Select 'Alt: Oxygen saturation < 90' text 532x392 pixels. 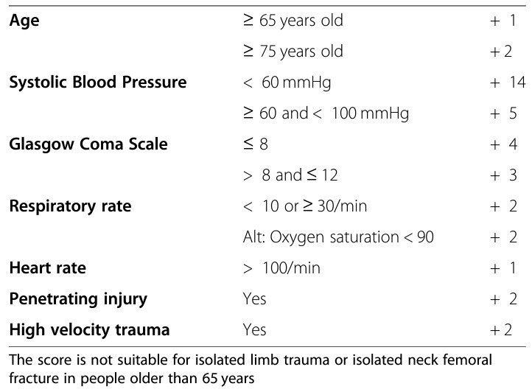[338, 237]
